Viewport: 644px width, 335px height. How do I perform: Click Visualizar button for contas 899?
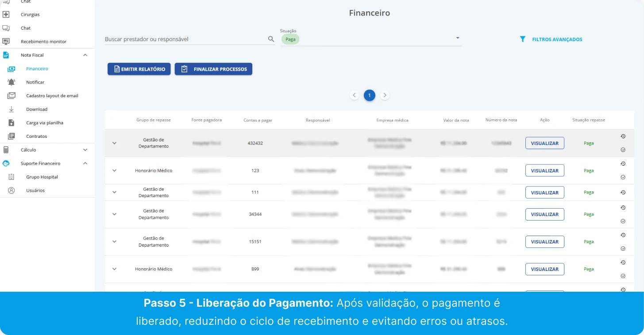[x=544, y=269]
